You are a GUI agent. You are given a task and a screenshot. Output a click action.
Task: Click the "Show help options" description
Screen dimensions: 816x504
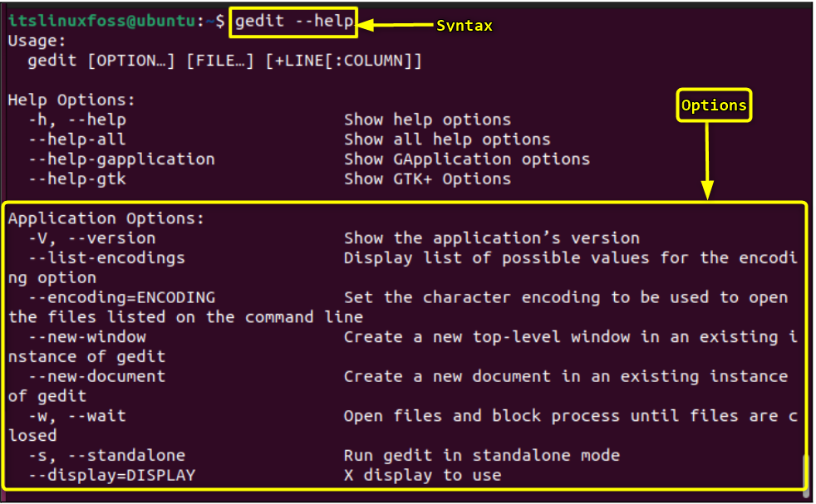tap(427, 120)
